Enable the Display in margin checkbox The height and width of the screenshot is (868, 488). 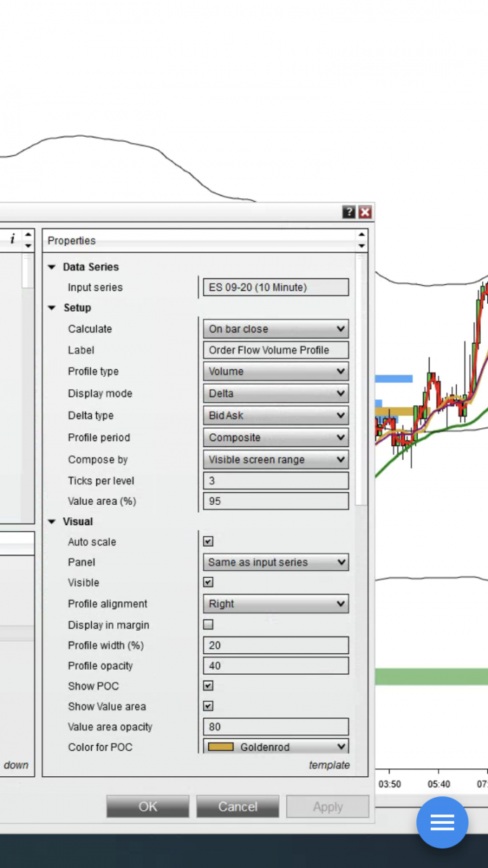[x=208, y=624]
